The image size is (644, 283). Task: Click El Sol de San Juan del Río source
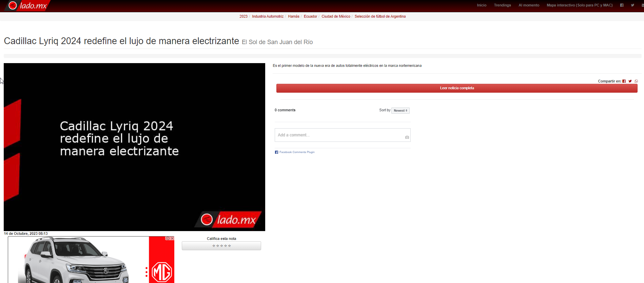point(277,42)
